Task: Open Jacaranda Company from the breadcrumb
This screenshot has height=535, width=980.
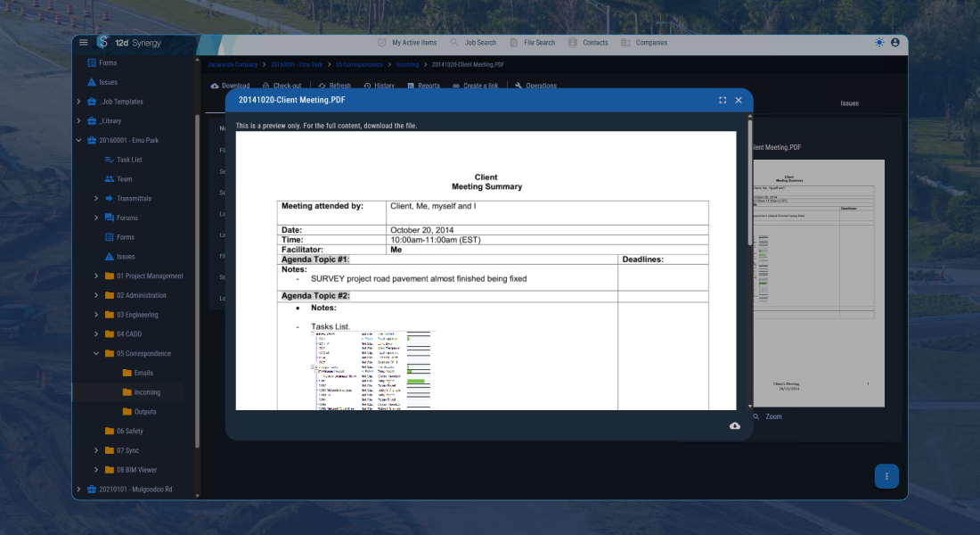Action: [232, 64]
